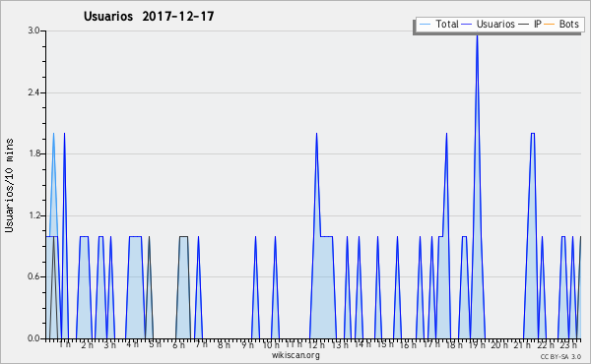Click the '15 h' x-axis label
Viewport: 591px width, 364px height.
(x=385, y=344)
